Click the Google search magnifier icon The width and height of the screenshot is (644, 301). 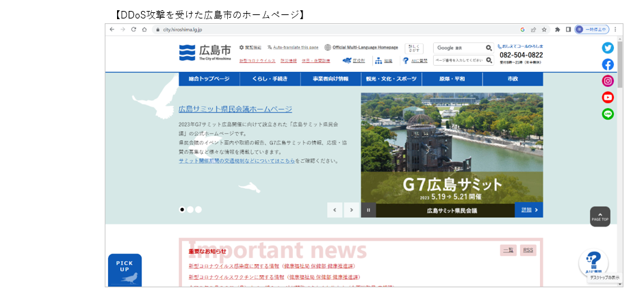click(489, 48)
